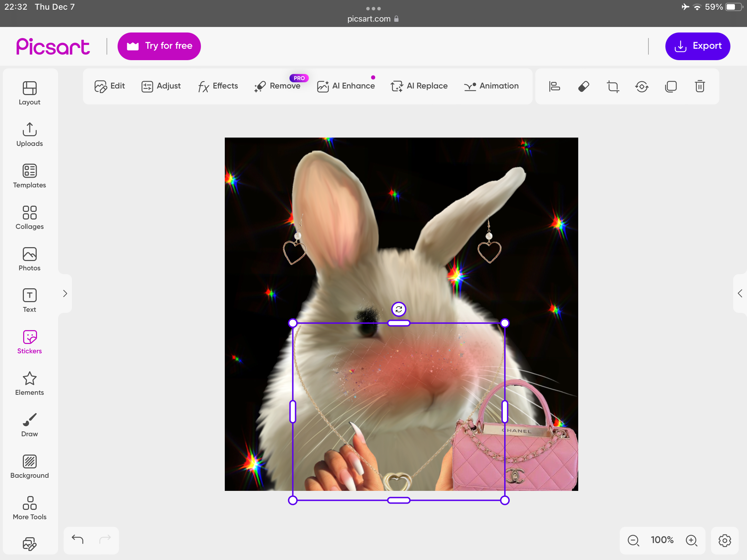Open the Elements panel
The width and height of the screenshot is (747, 560).
point(29,383)
